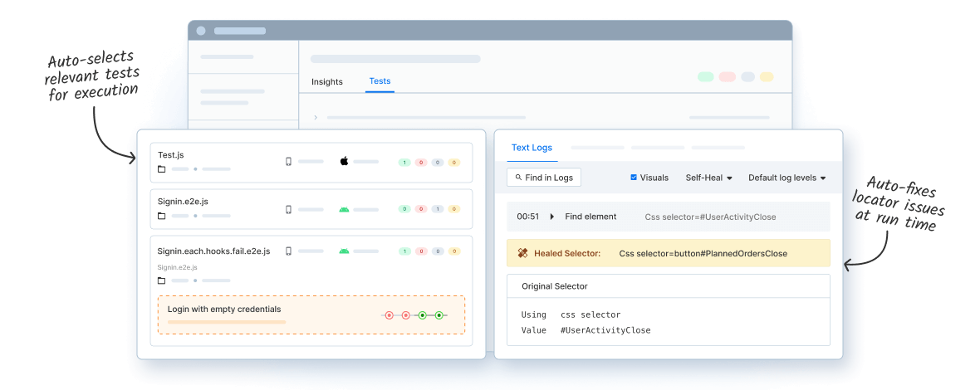Click the yellow status pill in header
Viewport: 980px width, 390px height.
click(x=767, y=76)
